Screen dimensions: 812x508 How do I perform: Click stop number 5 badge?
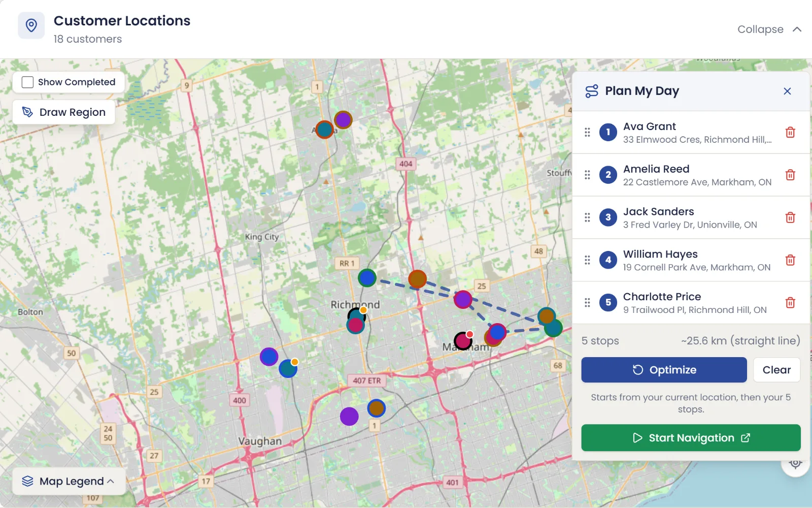608,303
